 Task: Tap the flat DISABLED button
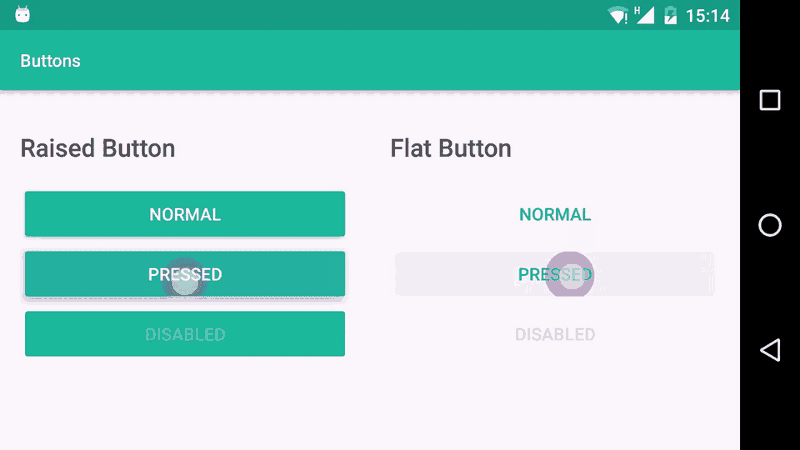[x=555, y=334]
